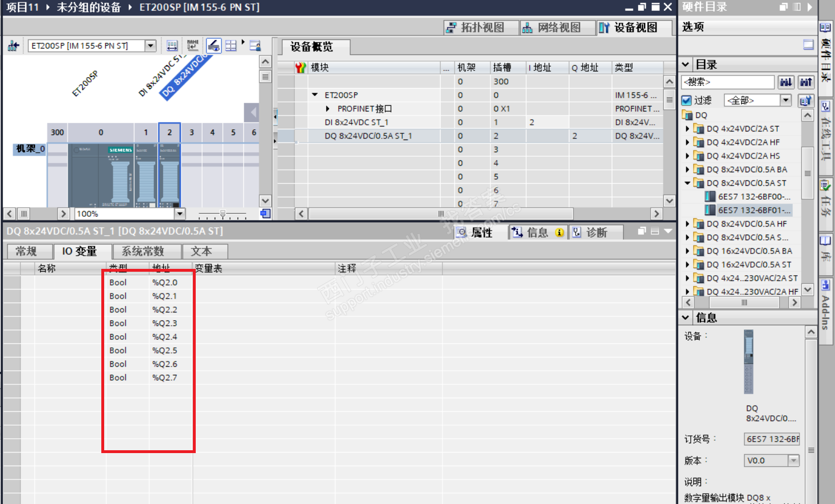
Task: Click the 订货号 order number field
Action: (x=772, y=439)
